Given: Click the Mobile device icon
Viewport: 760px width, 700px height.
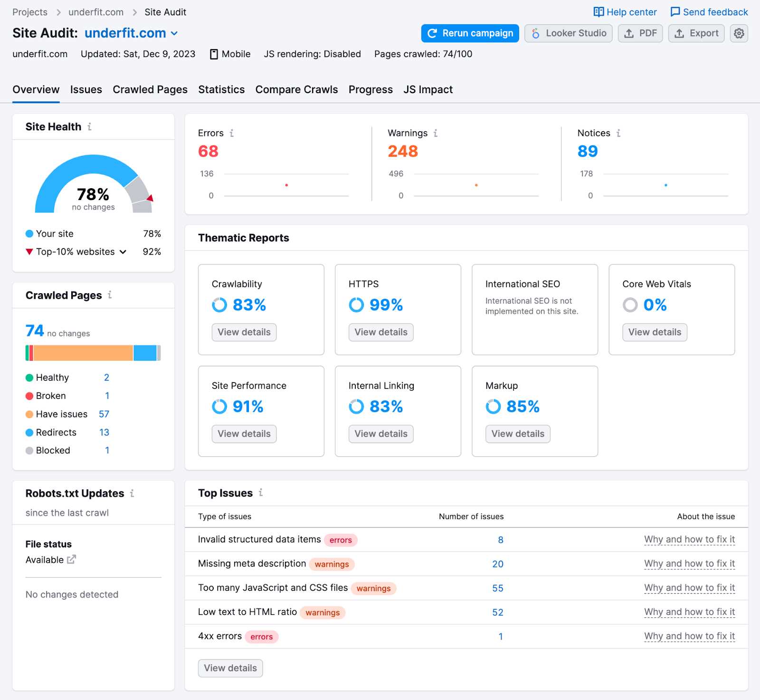Looking at the screenshot, I should click(x=214, y=54).
